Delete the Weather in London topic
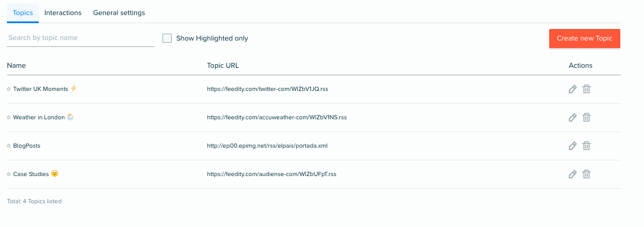The width and height of the screenshot is (644, 227). click(587, 117)
